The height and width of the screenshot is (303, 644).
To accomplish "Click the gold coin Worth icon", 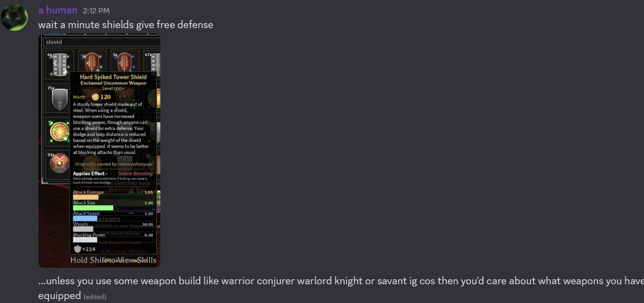I will click(x=95, y=97).
